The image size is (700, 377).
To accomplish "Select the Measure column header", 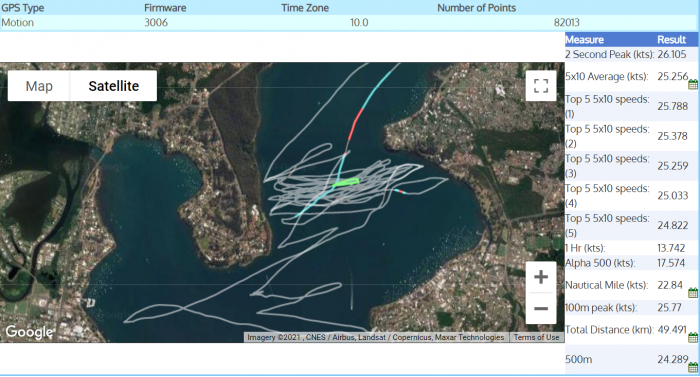I will pyautogui.click(x=584, y=40).
